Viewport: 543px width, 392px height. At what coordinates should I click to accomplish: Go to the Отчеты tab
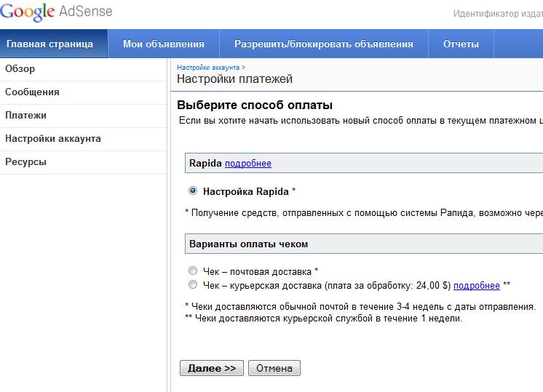click(x=461, y=44)
